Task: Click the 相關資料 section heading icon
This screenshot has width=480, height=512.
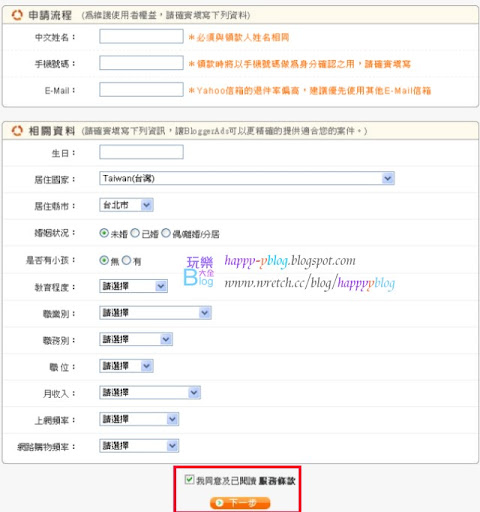Action: (x=17, y=131)
